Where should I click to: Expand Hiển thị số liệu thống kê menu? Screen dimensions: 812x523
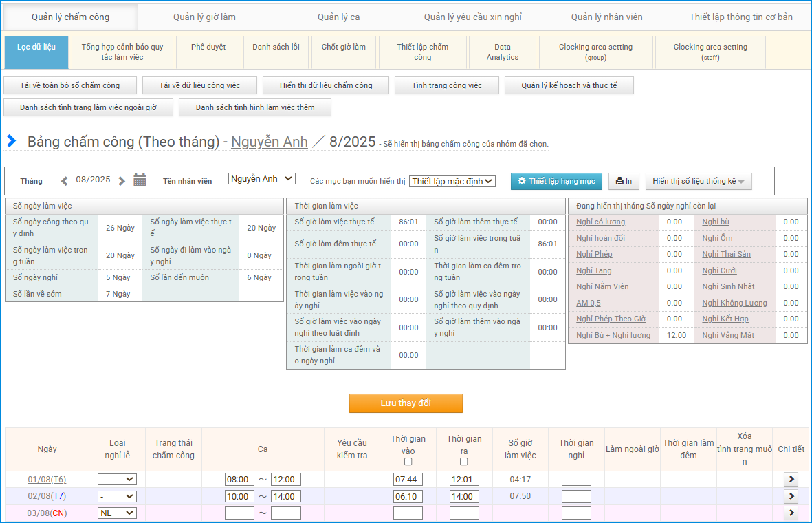coord(698,181)
